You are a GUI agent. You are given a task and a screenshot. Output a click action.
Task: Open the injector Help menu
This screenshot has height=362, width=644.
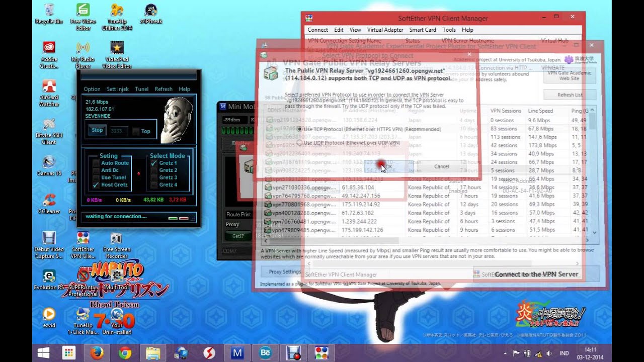pos(185,89)
